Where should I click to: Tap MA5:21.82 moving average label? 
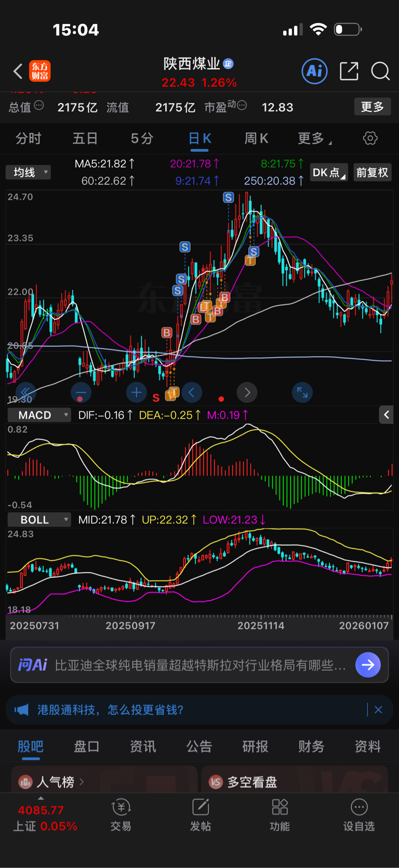point(104,164)
